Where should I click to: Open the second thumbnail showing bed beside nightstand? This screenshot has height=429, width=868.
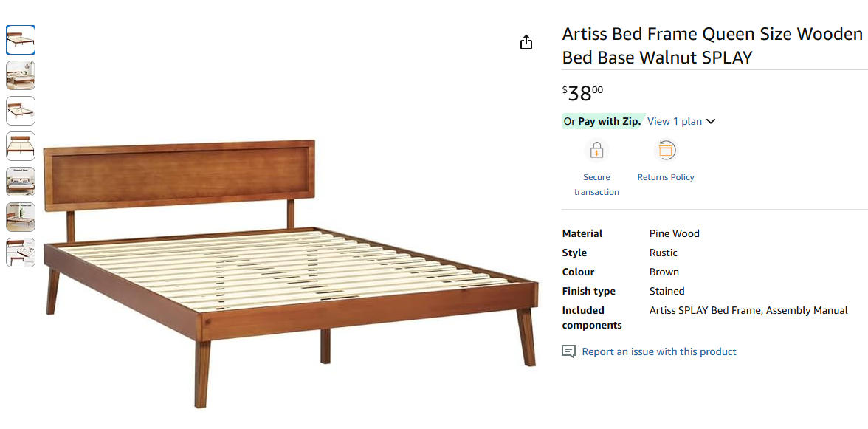20,75
